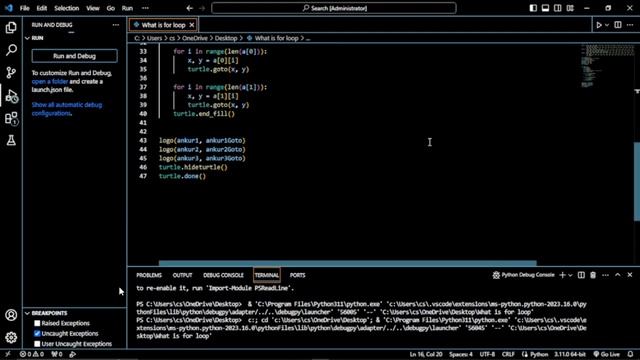The width and height of the screenshot is (640, 360).
Task: Add a new terminal with plus icon
Action: click(x=562, y=275)
